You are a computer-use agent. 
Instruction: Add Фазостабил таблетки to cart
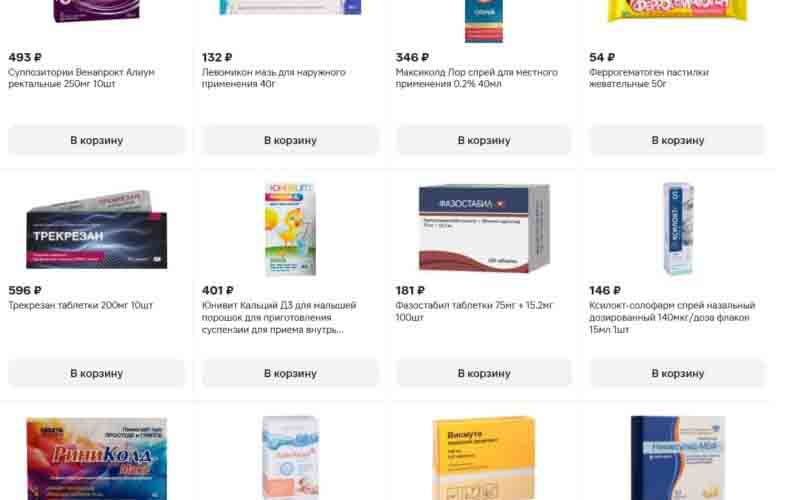[484, 373]
